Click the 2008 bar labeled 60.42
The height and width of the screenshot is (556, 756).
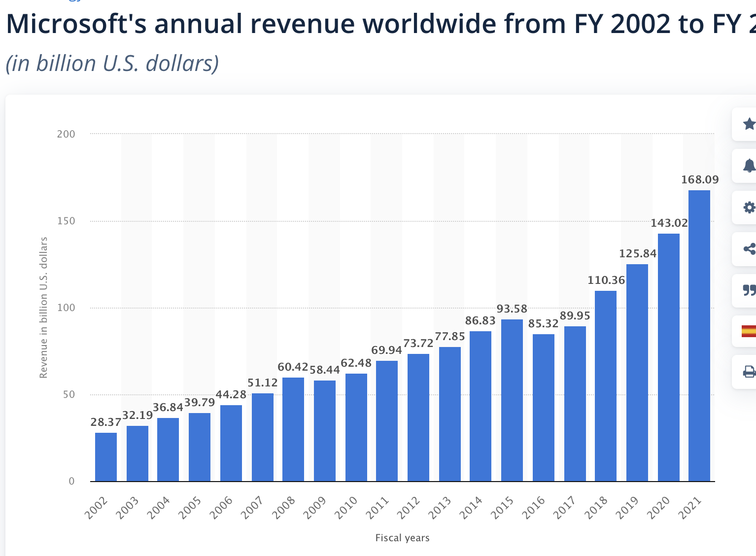(293, 429)
